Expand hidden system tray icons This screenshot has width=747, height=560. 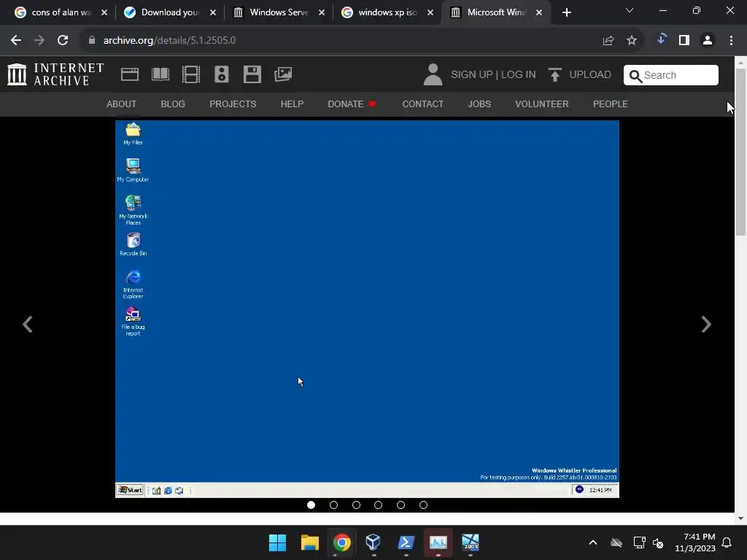[x=592, y=542]
